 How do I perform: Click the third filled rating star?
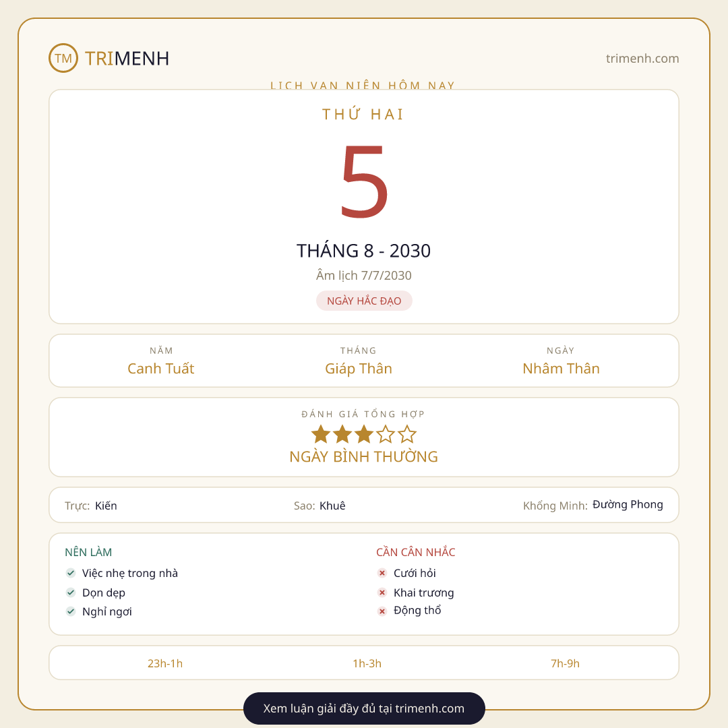click(x=364, y=435)
